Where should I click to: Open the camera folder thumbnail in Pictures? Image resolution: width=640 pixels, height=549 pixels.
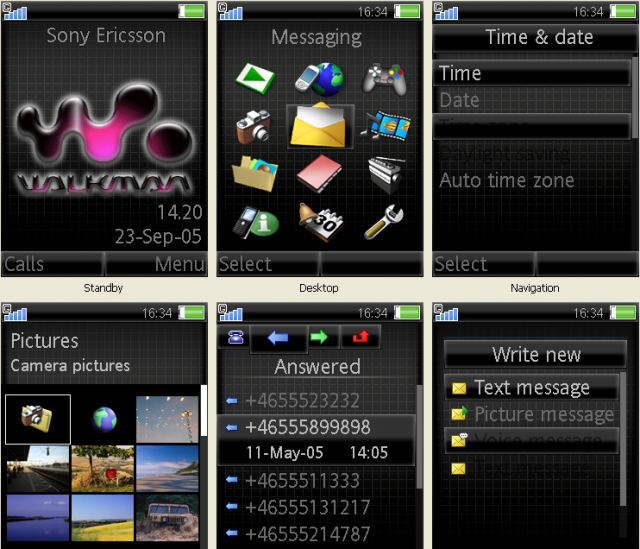pos(38,419)
